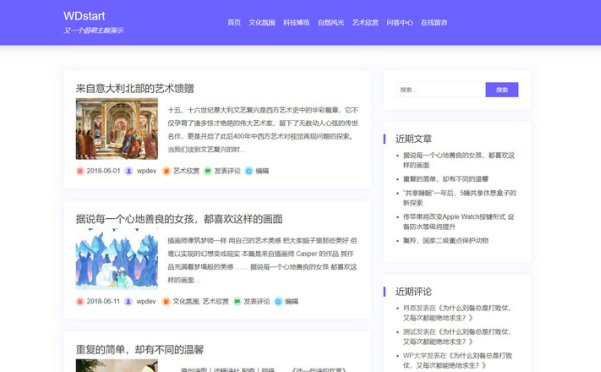Go to the 自然风光 menu item
This screenshot has height=372, width=601.
click(331, 23)
